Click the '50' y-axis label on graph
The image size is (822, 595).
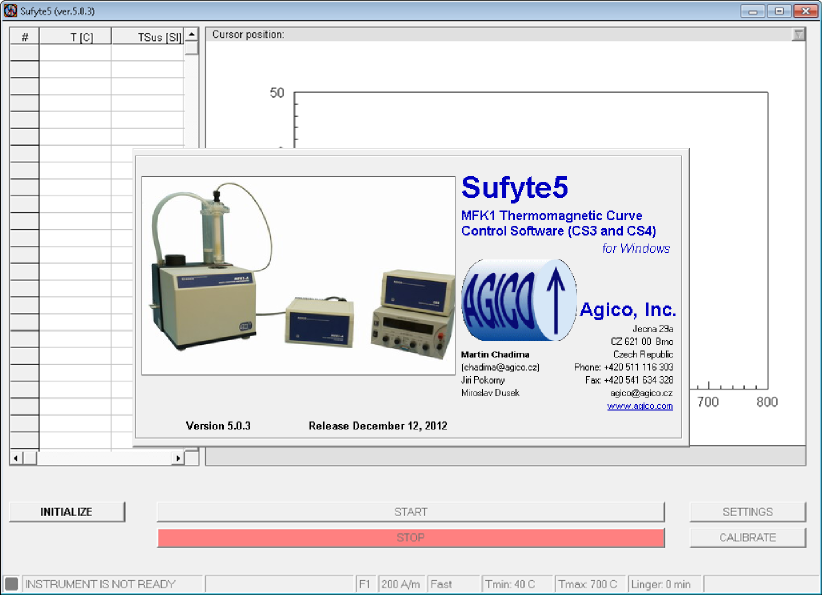click(x=277, y=93)
